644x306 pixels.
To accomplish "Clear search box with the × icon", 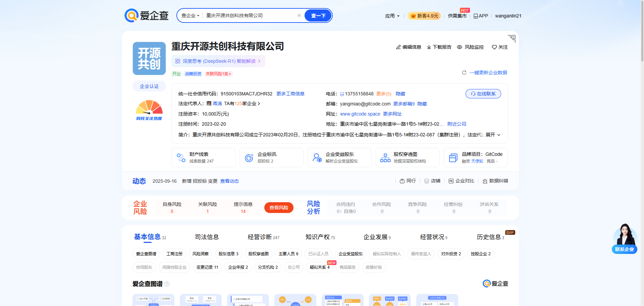I will pos(299,15).
